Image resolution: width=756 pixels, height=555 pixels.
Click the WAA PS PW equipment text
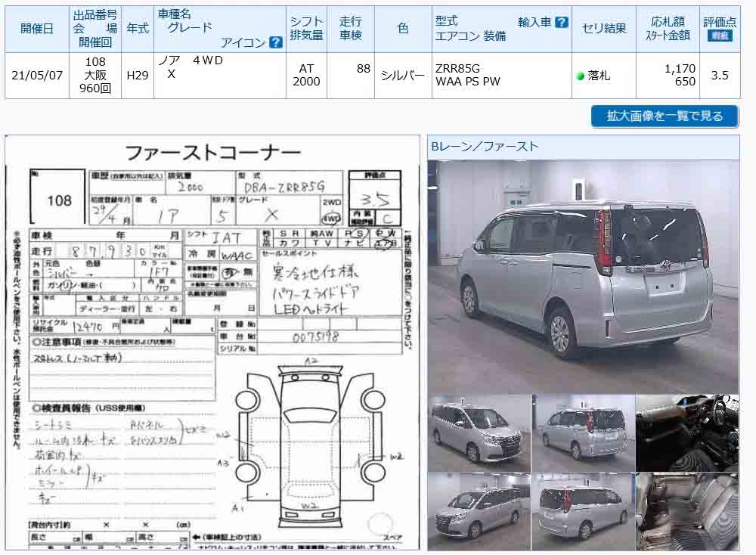pos(468,82)
